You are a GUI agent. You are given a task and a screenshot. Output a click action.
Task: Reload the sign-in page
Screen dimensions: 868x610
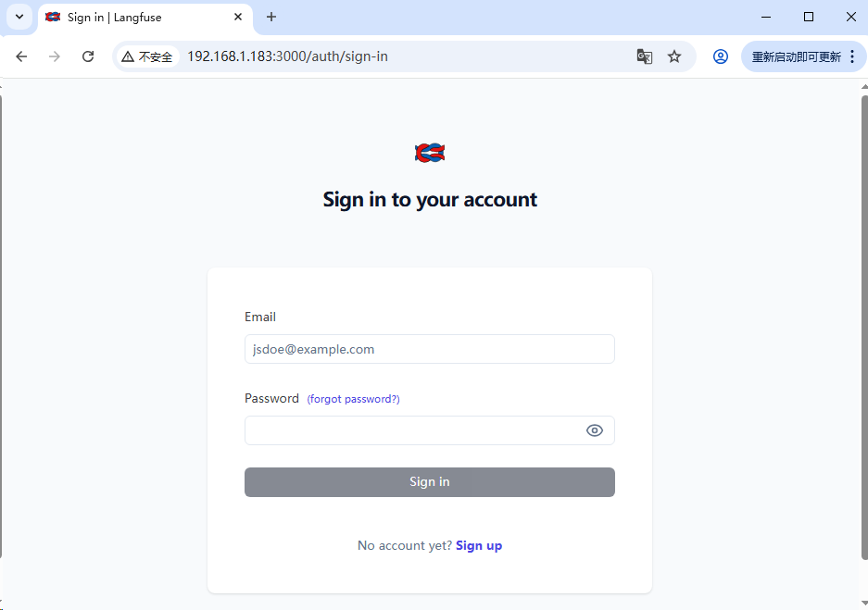click(x=88, y=56)
